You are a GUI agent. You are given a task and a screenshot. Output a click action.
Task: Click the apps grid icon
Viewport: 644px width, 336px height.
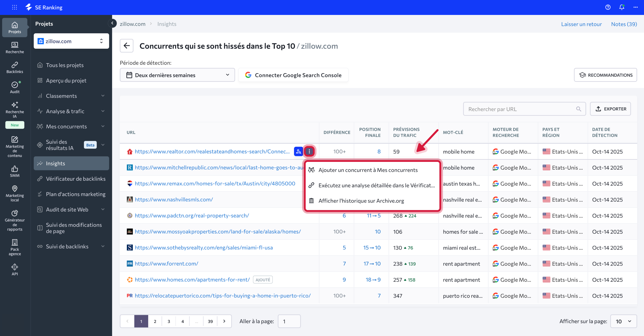tap(14, 7)
